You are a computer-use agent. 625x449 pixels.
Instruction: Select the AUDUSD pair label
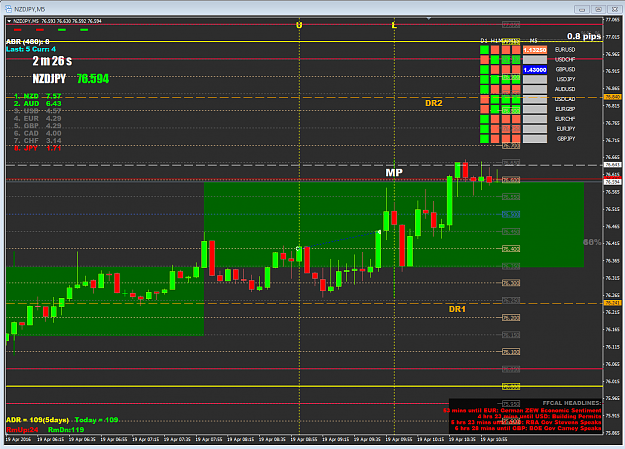[565, 89]
